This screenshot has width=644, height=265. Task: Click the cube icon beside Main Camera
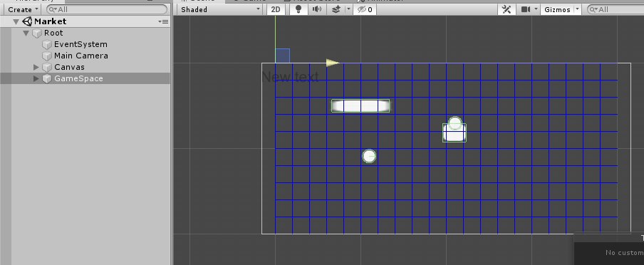[47, 56]
